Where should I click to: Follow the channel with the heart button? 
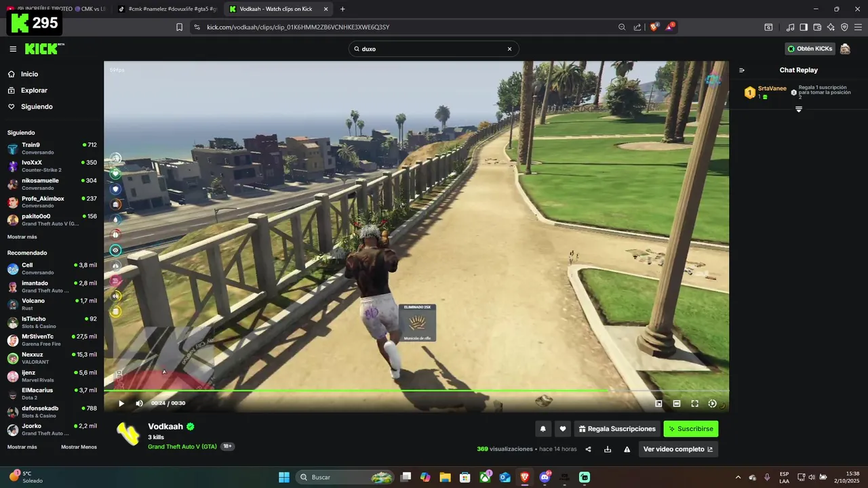coord(562,429)
